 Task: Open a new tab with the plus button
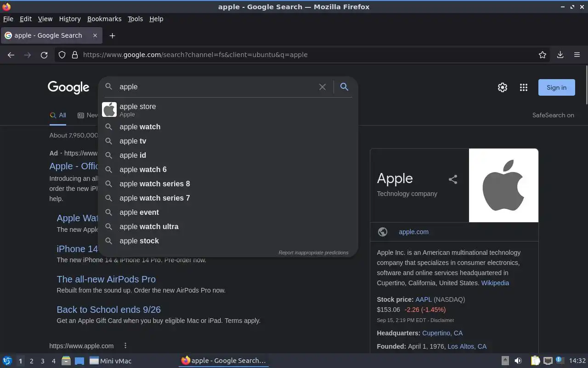click(112, 35)
